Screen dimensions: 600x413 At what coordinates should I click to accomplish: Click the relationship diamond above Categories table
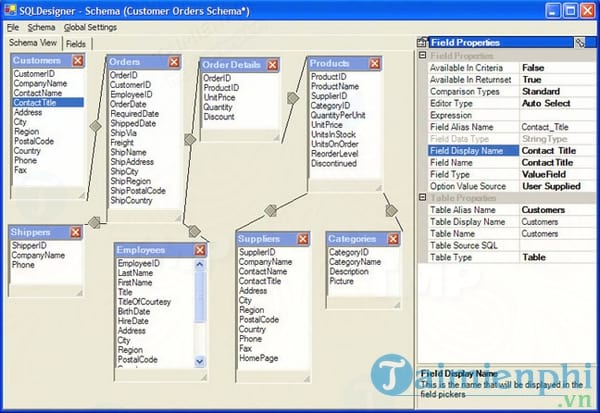click(391, 211)
